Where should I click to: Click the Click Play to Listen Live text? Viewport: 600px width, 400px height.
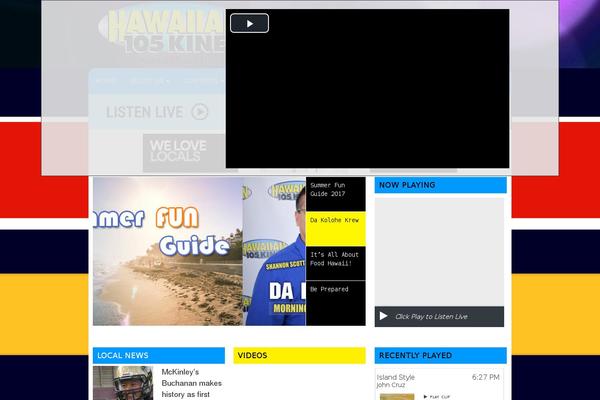coord(431,317)
